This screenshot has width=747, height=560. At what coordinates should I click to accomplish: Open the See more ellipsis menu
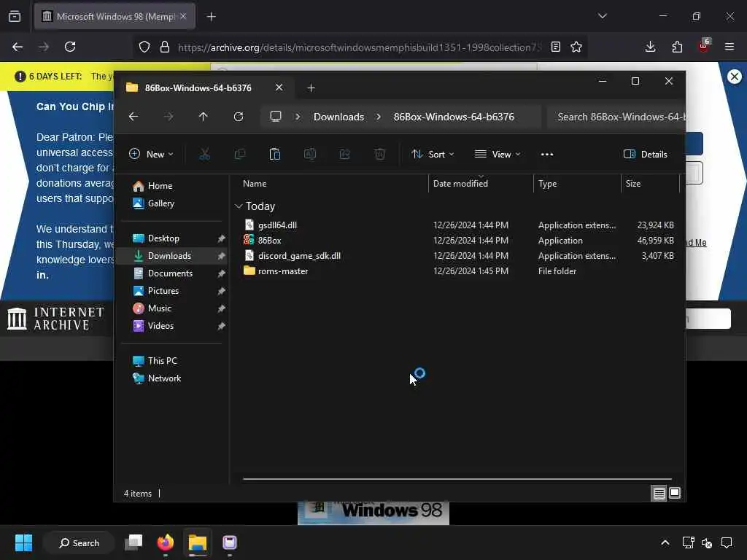[x=547, y=155]
